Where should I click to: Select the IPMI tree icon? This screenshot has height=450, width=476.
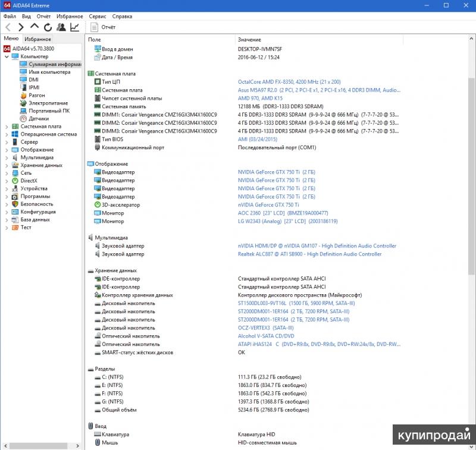[x=23, y=87]
